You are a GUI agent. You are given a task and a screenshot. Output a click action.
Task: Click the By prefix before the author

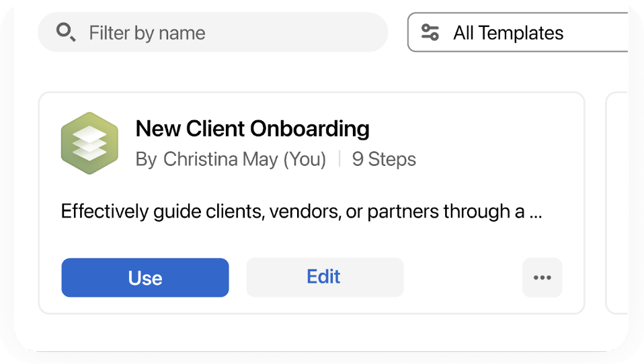[x=147, y=159]
